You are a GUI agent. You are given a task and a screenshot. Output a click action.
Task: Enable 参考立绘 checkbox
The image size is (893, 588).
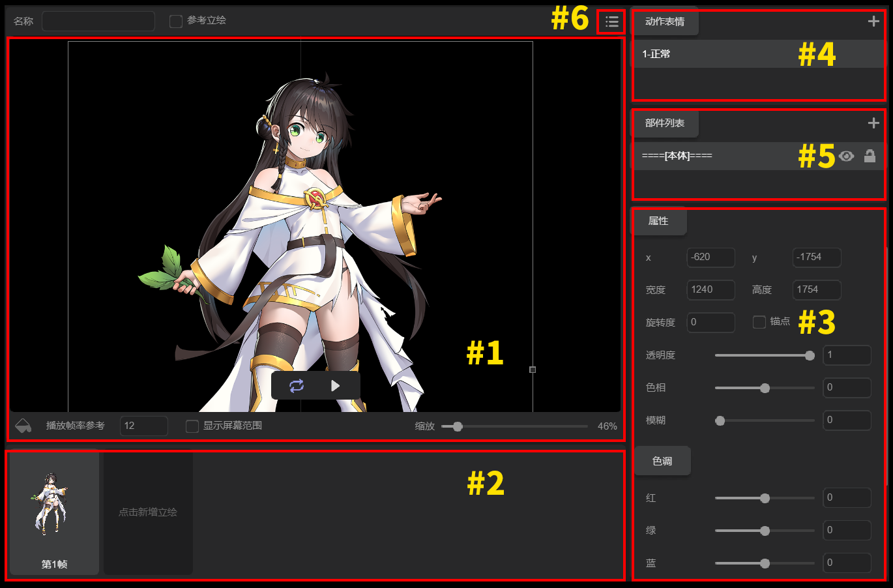176,22
